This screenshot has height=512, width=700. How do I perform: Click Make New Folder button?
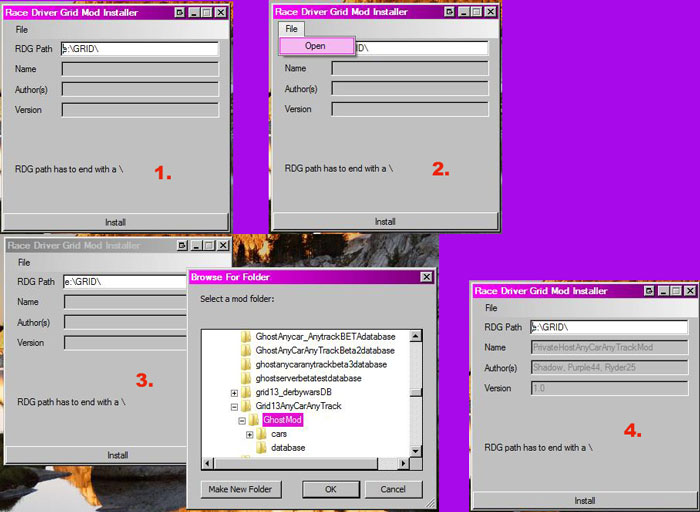[x=241, y=489]
